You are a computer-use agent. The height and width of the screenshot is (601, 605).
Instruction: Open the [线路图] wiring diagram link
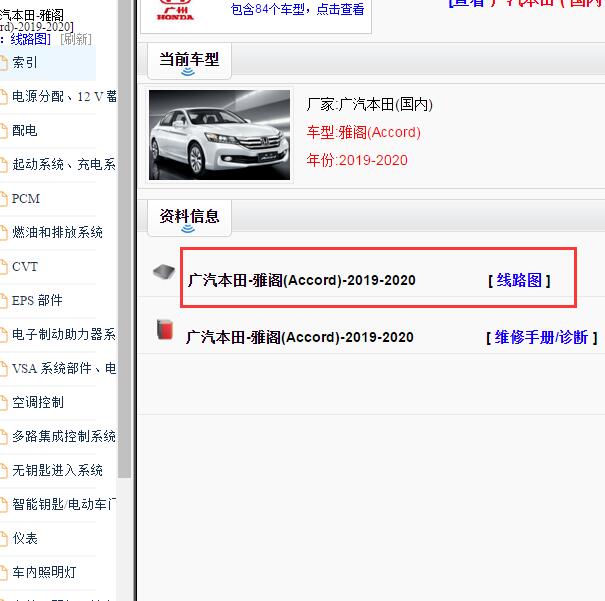click(519, 280)
